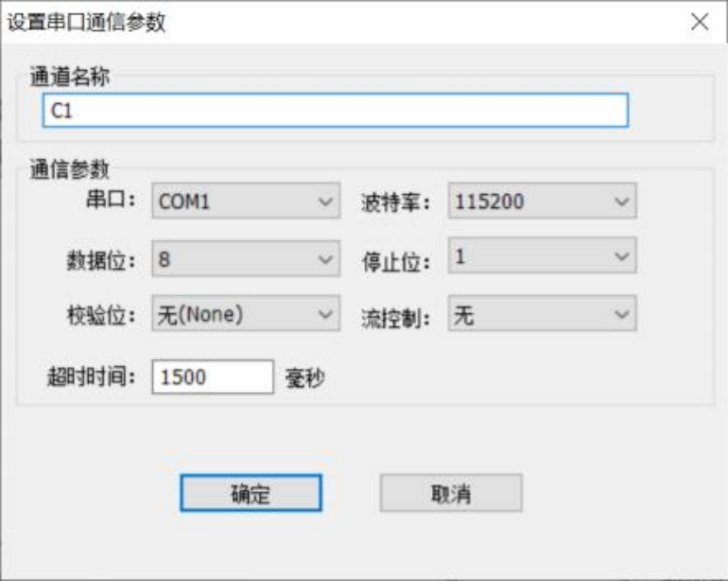Click the 通信参数 group label

tap(70, 169)
